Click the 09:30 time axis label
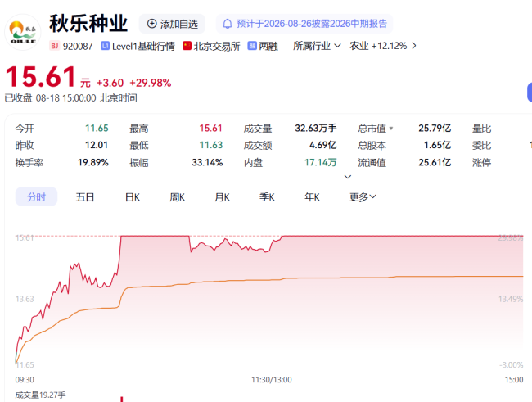This screenshot has width=532, height=402. (x=25, y=380)
